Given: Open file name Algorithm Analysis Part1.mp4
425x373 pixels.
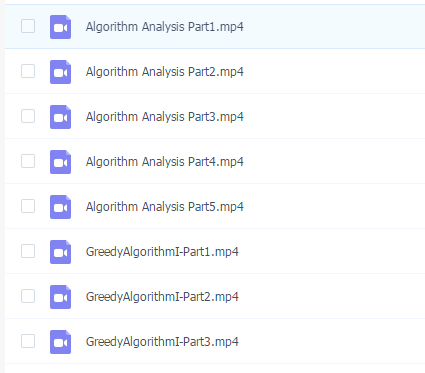Looking at the screenshot, I should tap(165, 27).
